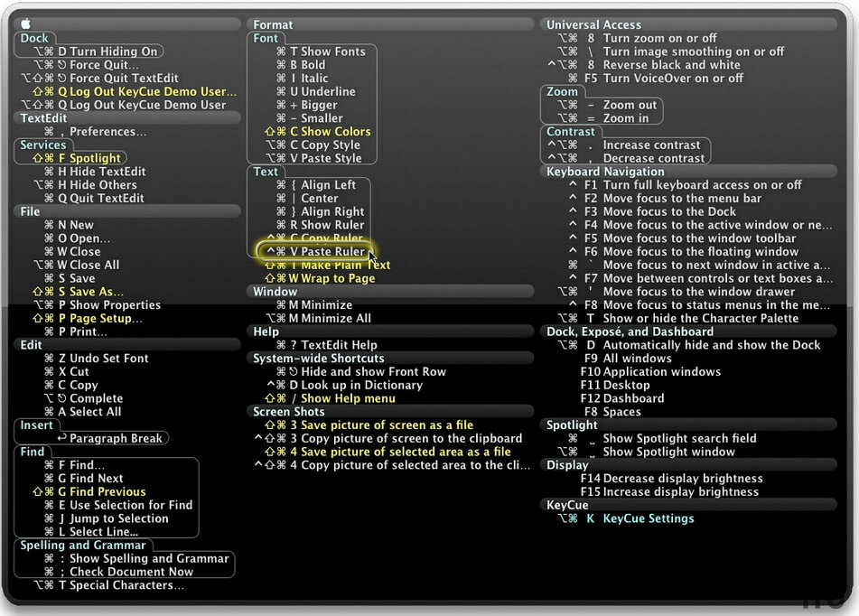Open TextEdit Preferences… entry
The width and height of the screenshot is (859, 616).
point(96,132)
